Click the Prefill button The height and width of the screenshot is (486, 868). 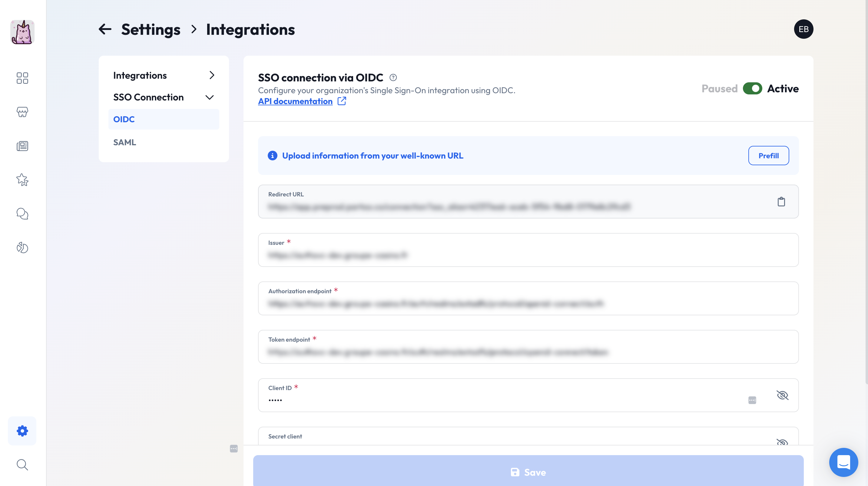pyautogui.click(x=768, y=156)
